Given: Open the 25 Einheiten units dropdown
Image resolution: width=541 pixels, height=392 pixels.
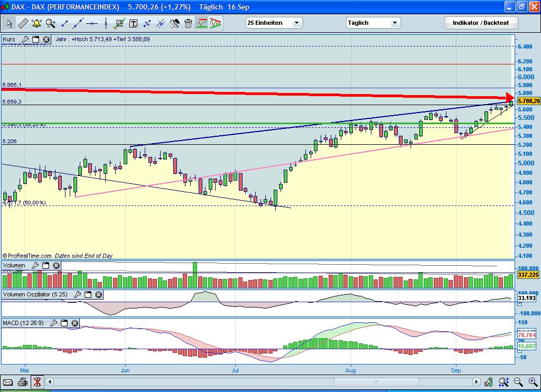Looking at the screenshot, I should [x=274, y=23].
